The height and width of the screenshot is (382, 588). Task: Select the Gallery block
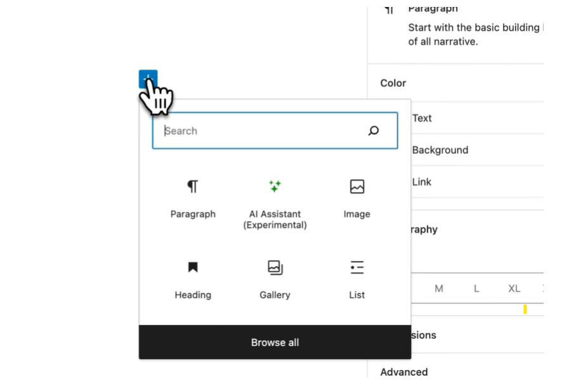coord(275,279)
